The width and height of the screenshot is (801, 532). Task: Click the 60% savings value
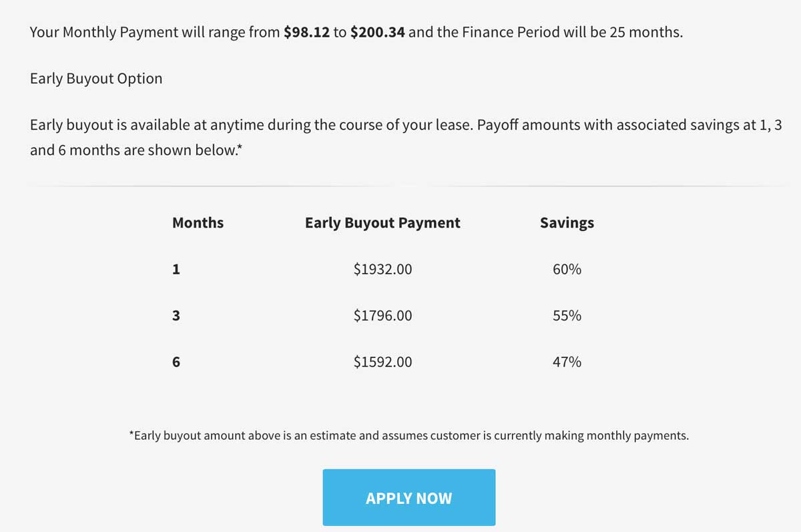point(567,269)
